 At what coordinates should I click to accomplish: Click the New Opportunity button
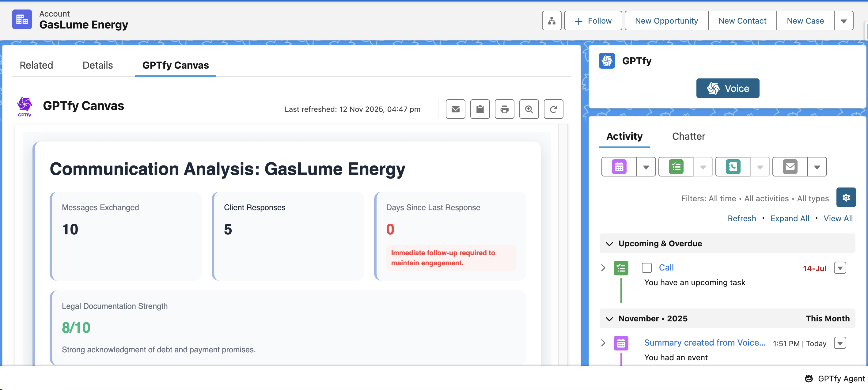666,21
